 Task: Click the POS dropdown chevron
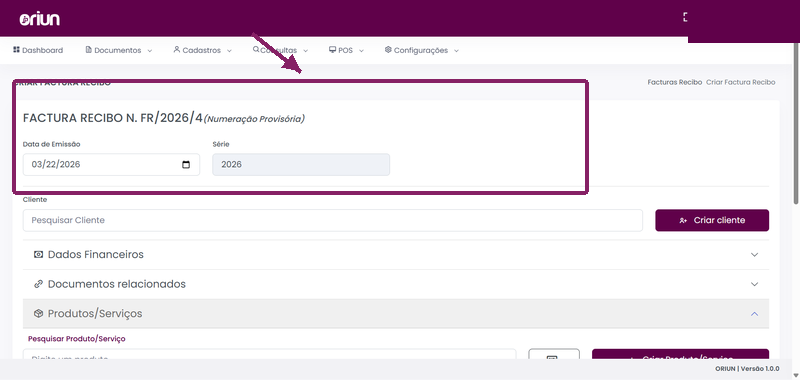[361, 50]
